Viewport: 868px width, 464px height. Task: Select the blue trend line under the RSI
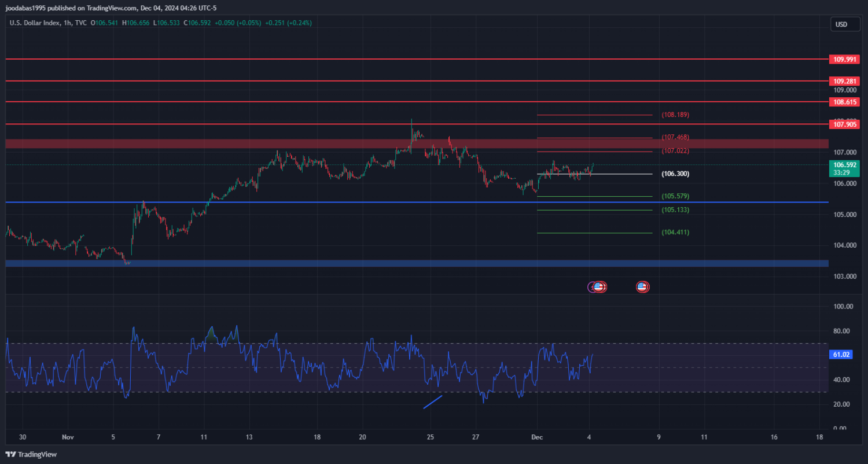click(433, 402)
